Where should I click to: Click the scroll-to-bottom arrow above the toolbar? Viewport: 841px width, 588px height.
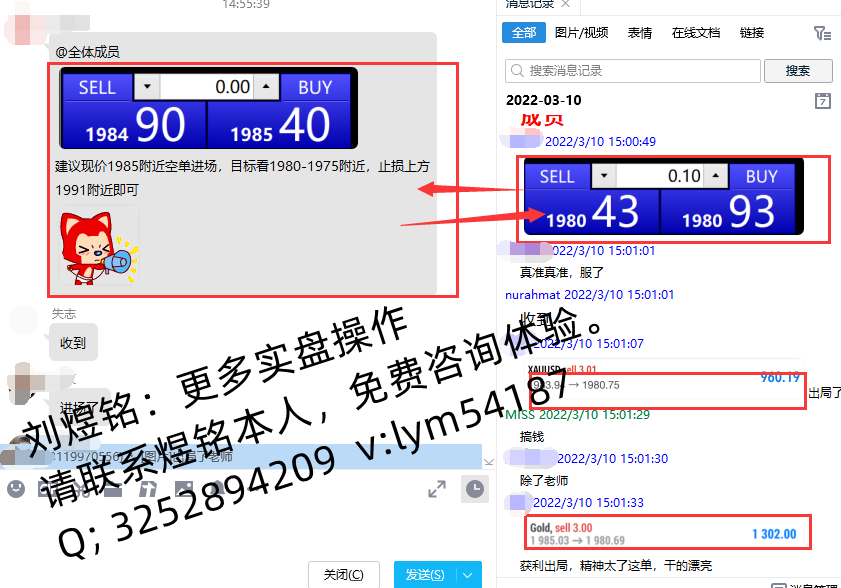coord(488,461)
